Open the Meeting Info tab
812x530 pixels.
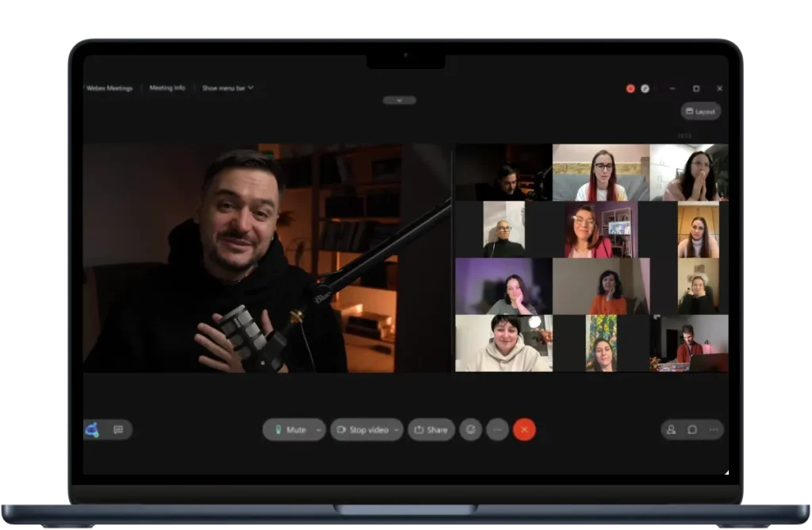pos(167,88)
